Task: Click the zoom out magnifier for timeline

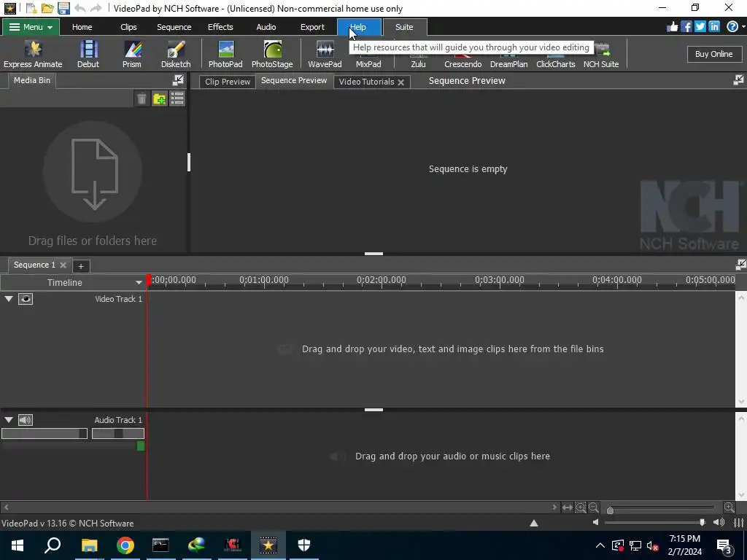Action: [x=594, y=507]
